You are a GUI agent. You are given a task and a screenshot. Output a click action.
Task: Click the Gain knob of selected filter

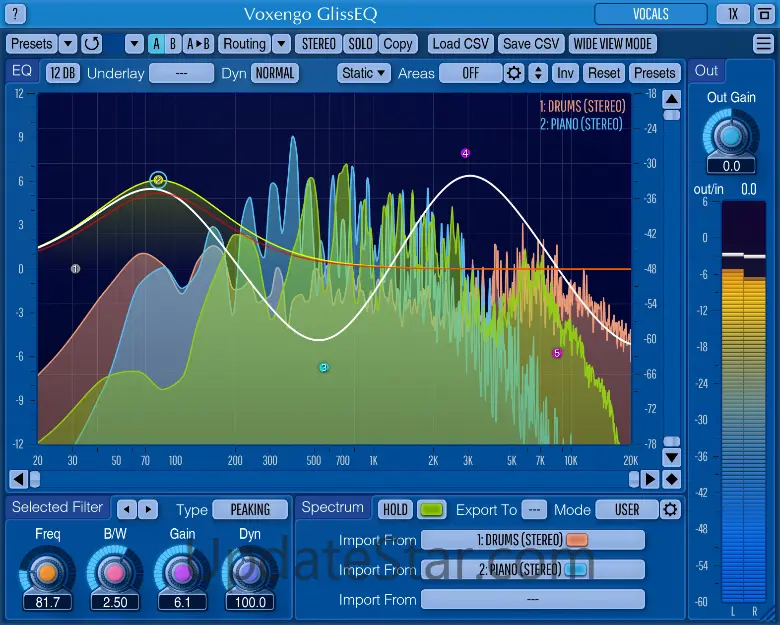[x=182, y=572]
